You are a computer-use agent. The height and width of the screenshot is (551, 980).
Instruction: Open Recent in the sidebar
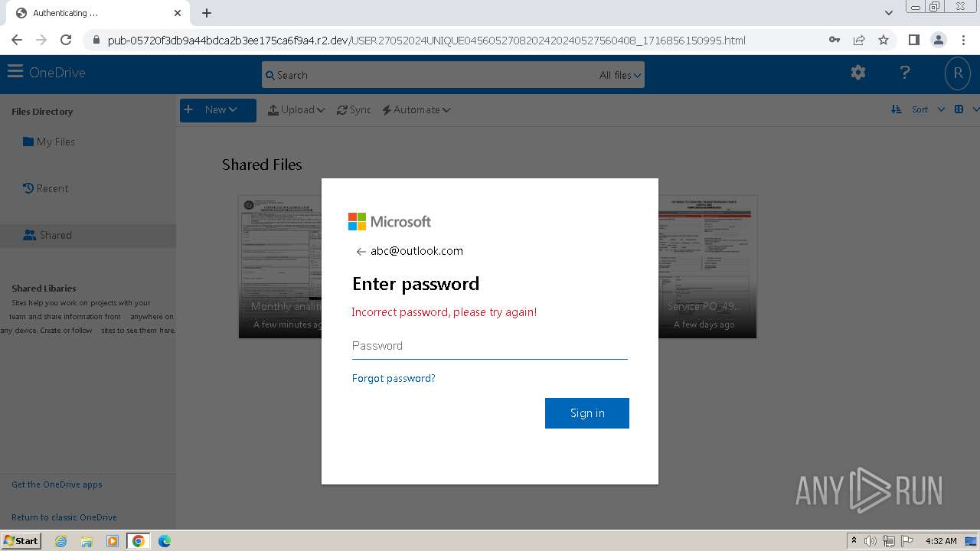46,188
